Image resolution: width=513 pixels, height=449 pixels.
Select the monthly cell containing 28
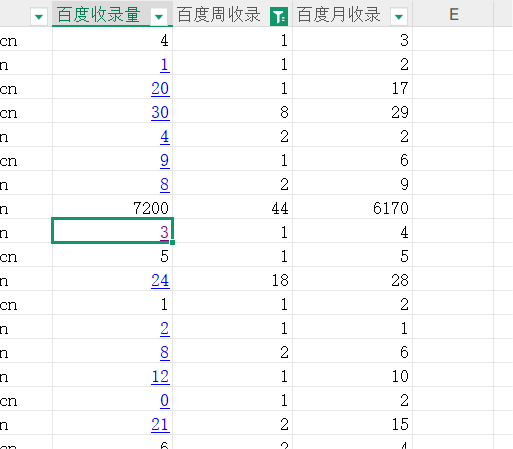pyautogui.click(x=353, y=280)
